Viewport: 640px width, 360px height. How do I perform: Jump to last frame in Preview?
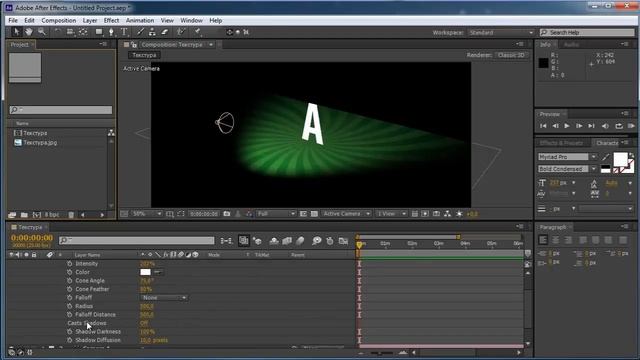591,126
